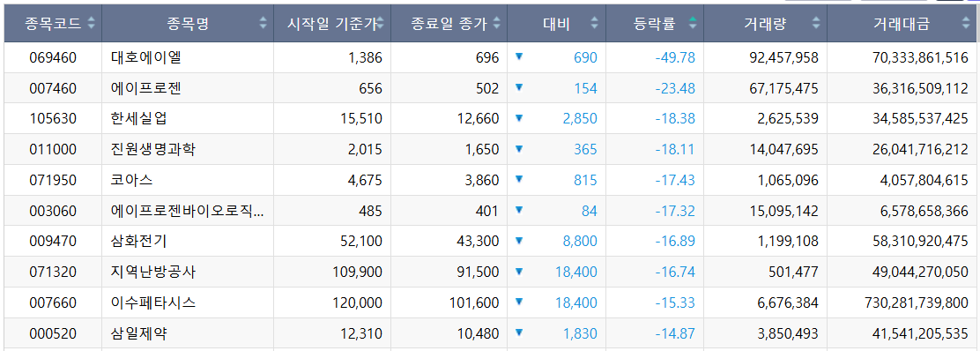Sort by the 대비 column sort arrows
Viewport: 980px width, 351px height.
(x=594, y=24)
